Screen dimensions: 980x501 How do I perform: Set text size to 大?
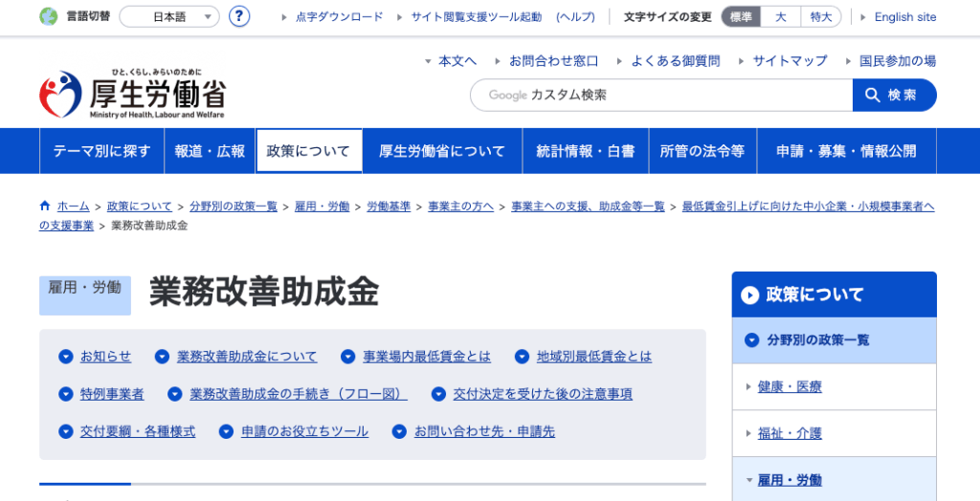[x=781, y=17]
